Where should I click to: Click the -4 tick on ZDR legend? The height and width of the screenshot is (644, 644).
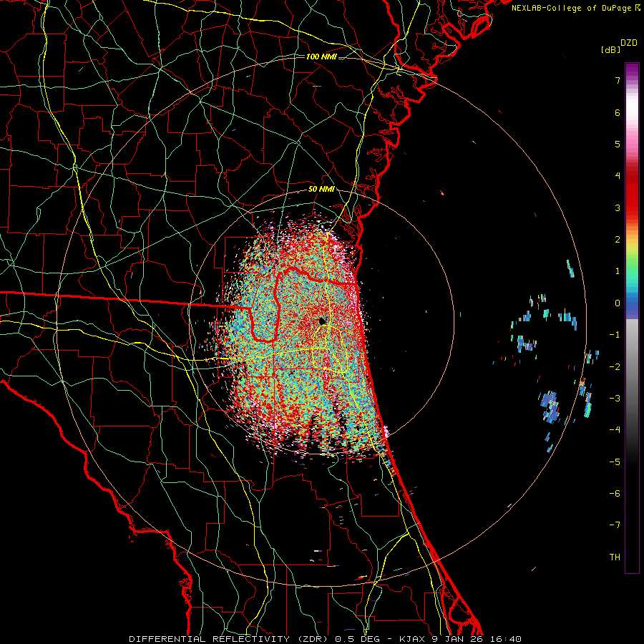pos(615,430)
